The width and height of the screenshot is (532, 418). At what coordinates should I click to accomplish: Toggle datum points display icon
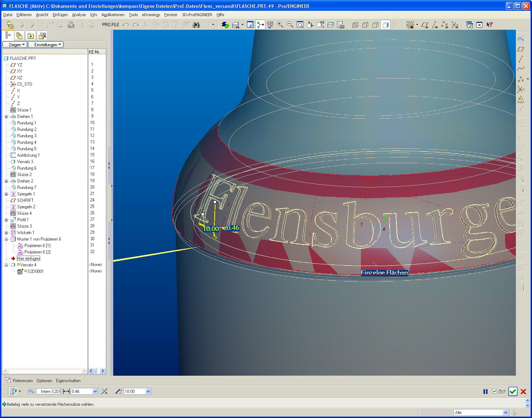pos(445,25)
